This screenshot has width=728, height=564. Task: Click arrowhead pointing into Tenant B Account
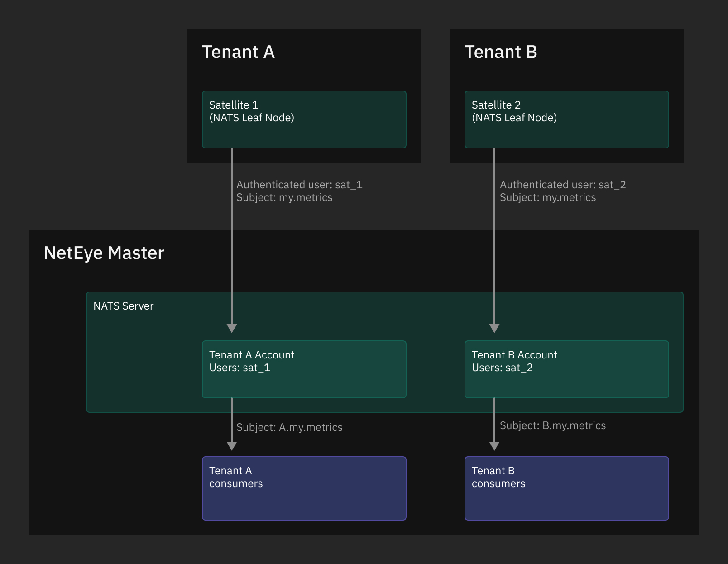(494, 328)
